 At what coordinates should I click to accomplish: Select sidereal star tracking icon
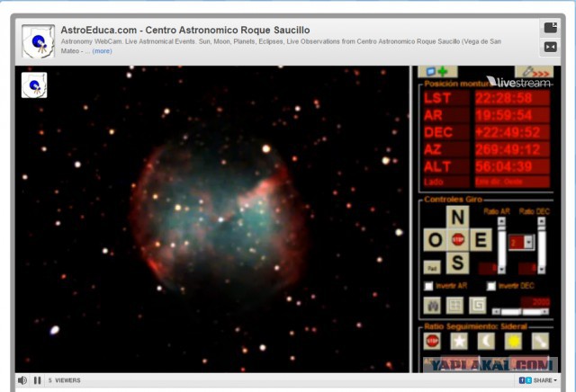pos(459,341)
